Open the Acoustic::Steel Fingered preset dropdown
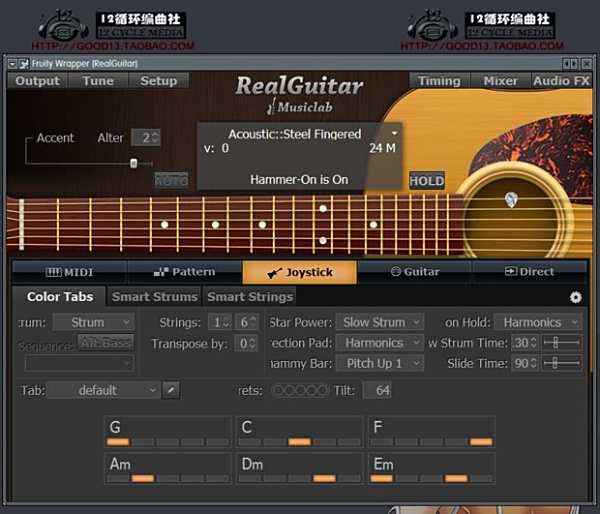This screenshot has height=514, width=600. pyautogui.click(x=394, y=133)
